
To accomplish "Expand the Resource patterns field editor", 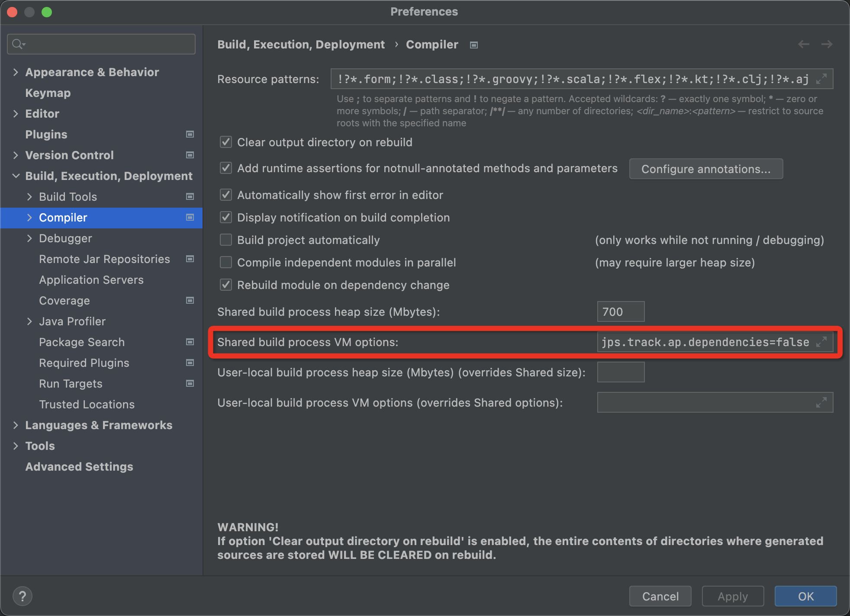I will coord(821,79).
